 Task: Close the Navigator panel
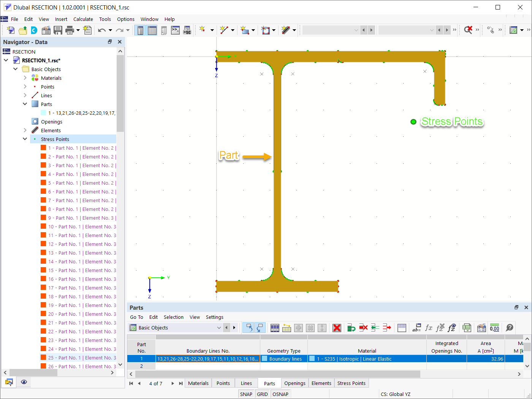tap(119, 42)
